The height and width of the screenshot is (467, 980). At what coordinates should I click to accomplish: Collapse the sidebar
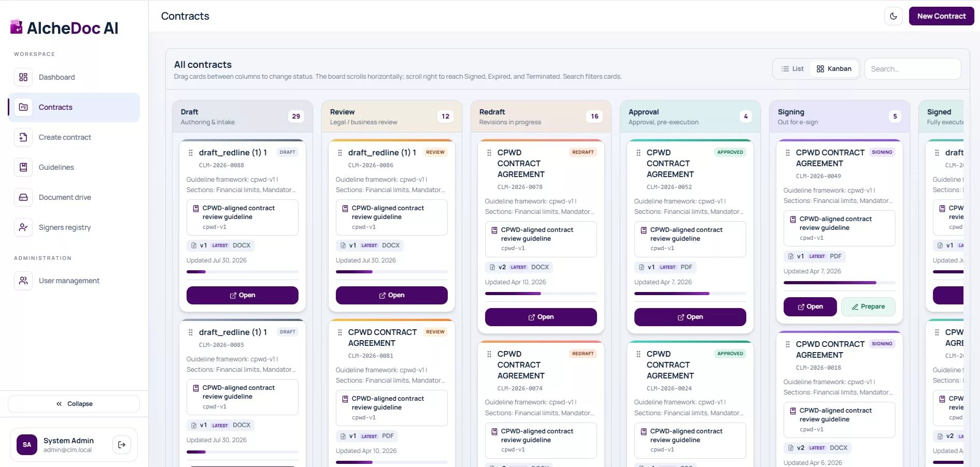pyautogui.click(x=74, y=404)
